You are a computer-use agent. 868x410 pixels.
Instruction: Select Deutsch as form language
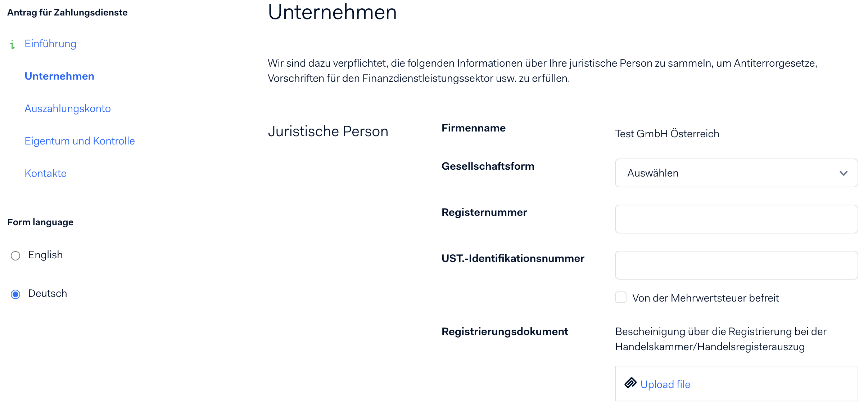(x=15, y=294)
